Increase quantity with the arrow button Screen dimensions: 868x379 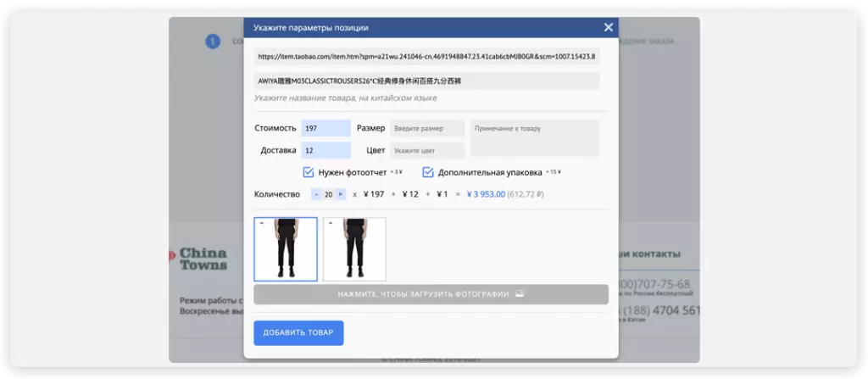coord(341,194)
